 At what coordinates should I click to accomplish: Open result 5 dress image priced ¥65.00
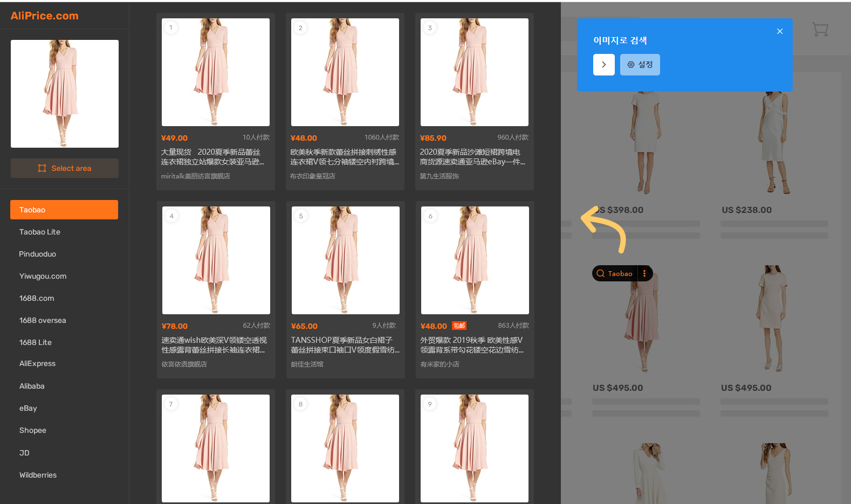(346, 260)
